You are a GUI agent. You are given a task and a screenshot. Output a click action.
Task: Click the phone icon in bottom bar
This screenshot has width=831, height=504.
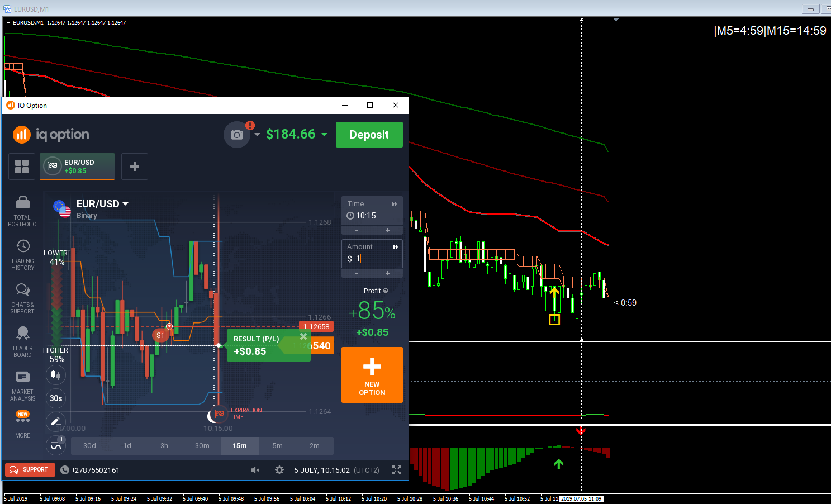(64, 470)
